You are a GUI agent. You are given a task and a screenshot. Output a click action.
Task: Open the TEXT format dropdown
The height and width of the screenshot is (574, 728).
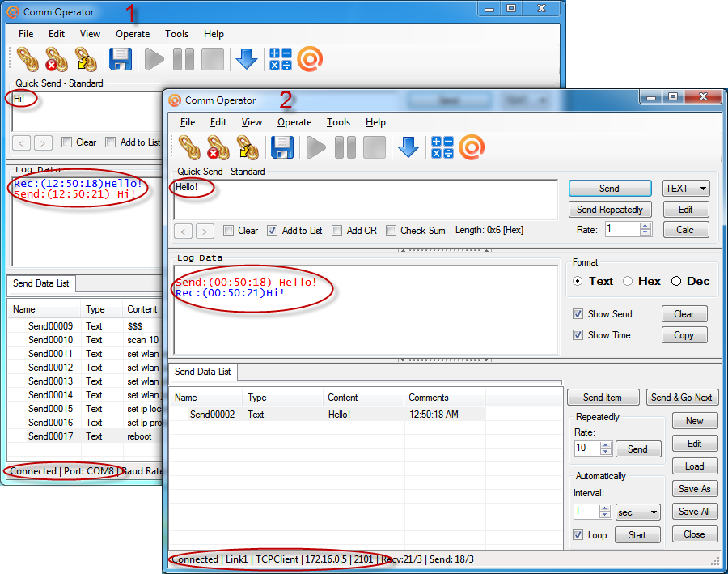[686, 189]
